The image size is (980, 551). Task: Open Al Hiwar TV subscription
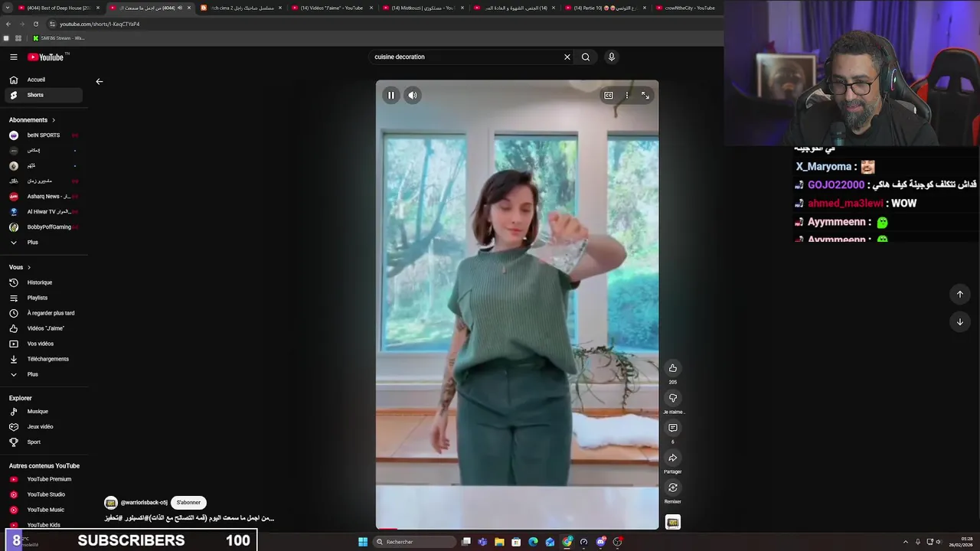click(x=44, y=212)
